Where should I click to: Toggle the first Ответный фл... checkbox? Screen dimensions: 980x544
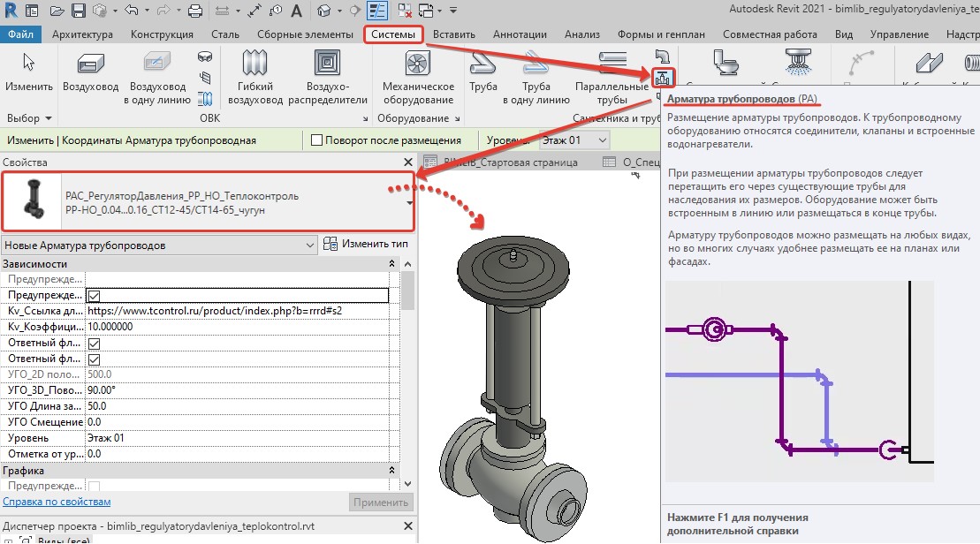click(94, 343)
